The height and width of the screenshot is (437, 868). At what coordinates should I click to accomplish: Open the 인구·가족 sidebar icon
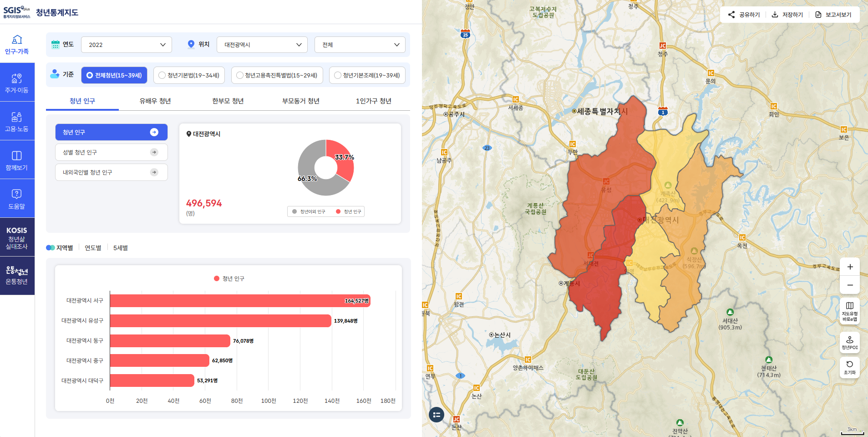(x=17, y=44)
